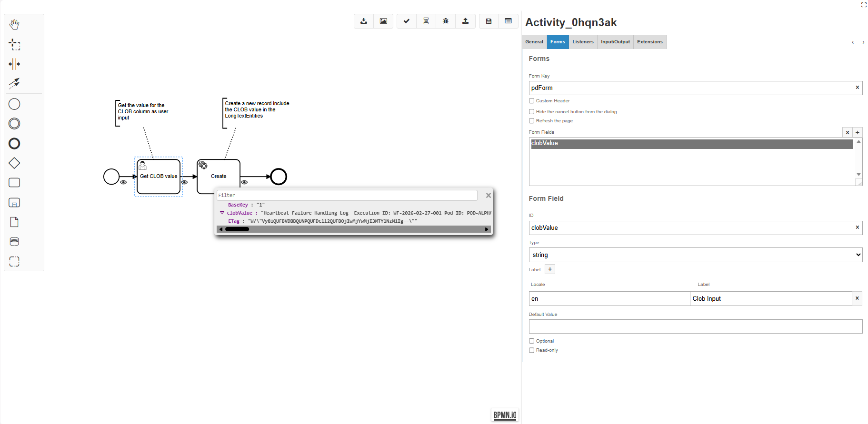The image size is (868, 424).
Task: Enable the Read-only checkbox
Action: point(531,350)
